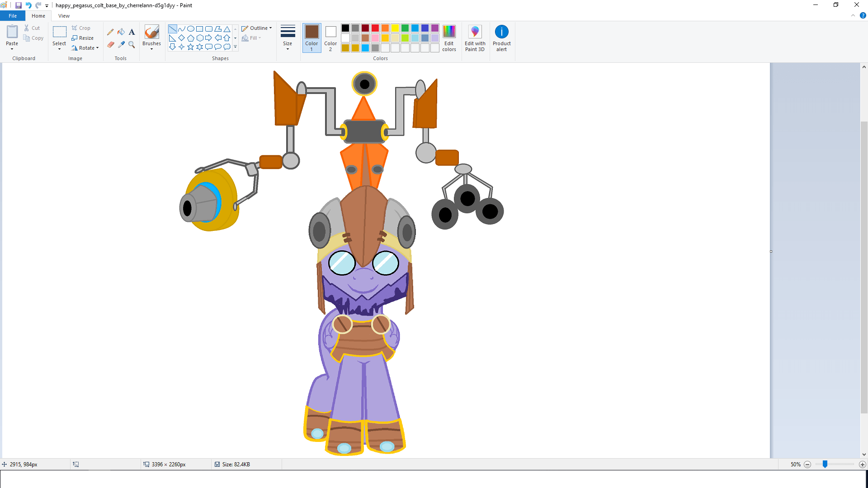Click the Brushes tool icon
868x488 pixels.
click(151, 32)
